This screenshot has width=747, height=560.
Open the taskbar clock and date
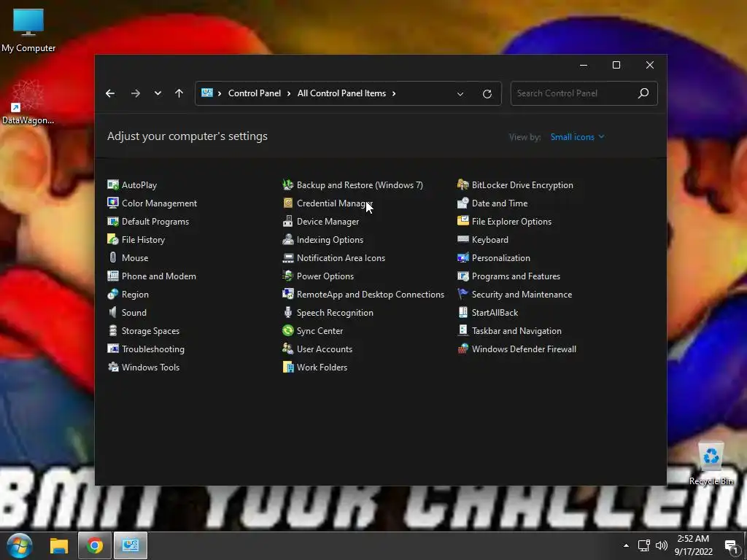click(693, 545)
